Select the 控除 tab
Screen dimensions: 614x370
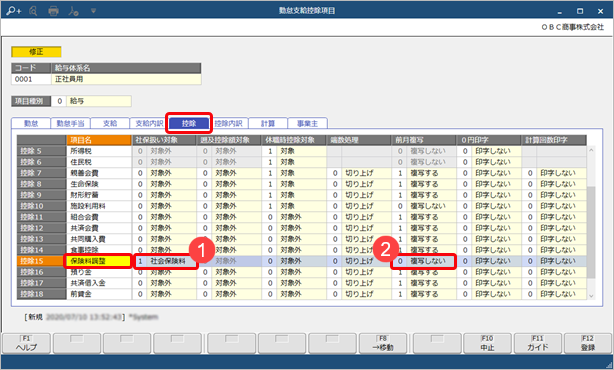pos(189,123)
